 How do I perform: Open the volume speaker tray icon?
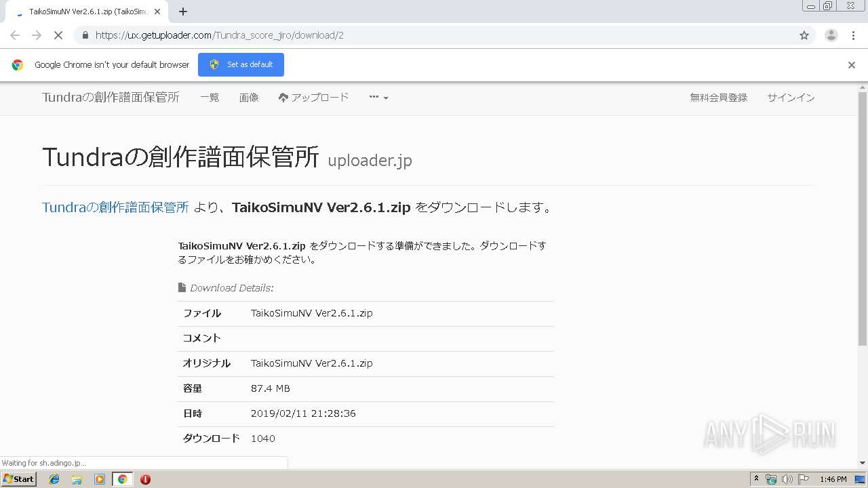click(787, 479)
